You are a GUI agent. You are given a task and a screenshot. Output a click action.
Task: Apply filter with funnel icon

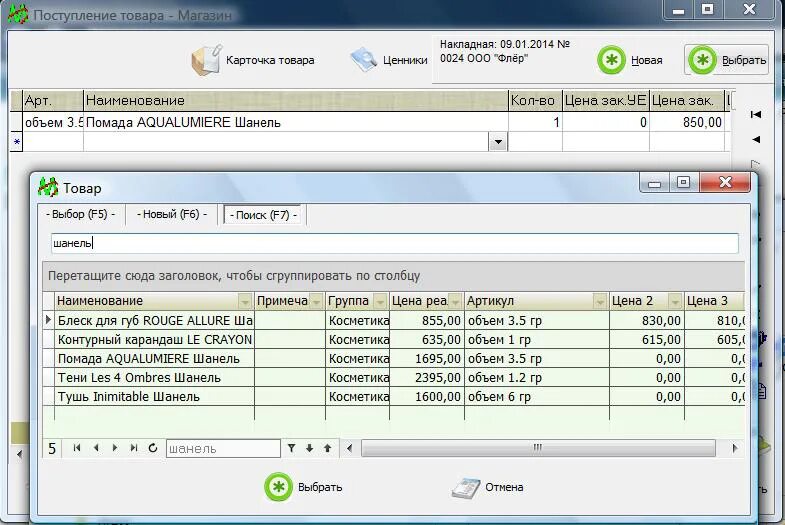point(291,448)
